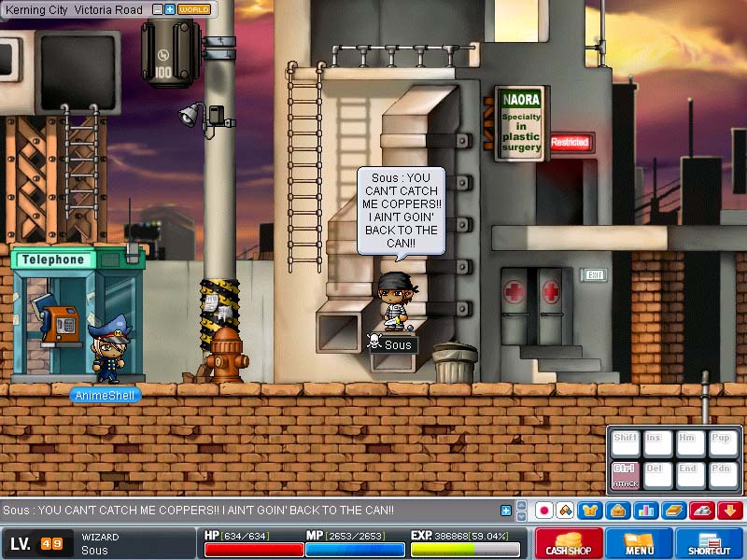The width and height of the screenshot is (747, 560).
Task: Click the Pup quick slot
Action: 723,443
